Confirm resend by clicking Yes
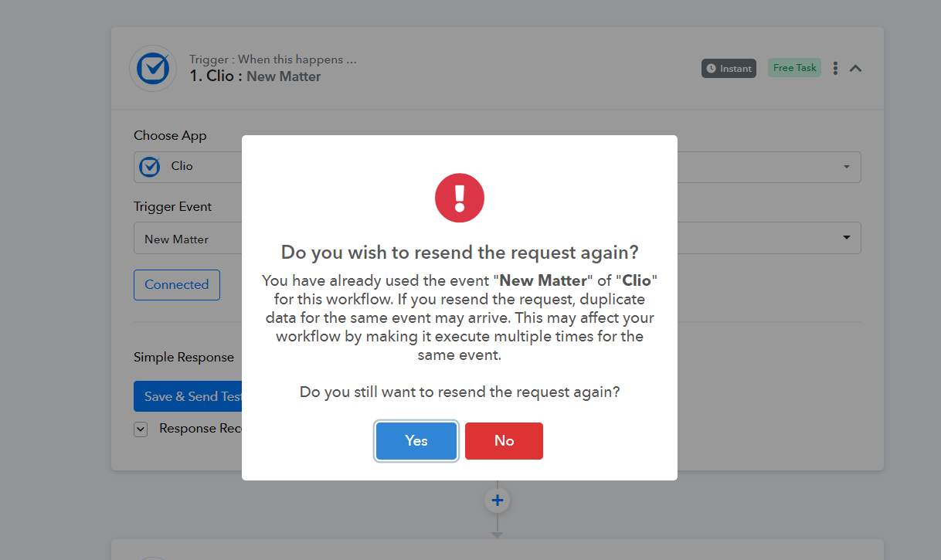Viewport: 941px width, 560px height. pyautogui.click(x=416, y=440)
